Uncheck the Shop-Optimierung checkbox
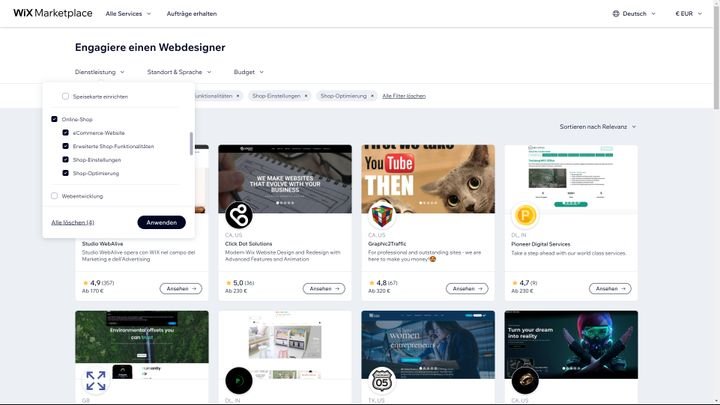The width and height of the screenshot is (720, 405). pyautogui.click(x=65, y=173)
